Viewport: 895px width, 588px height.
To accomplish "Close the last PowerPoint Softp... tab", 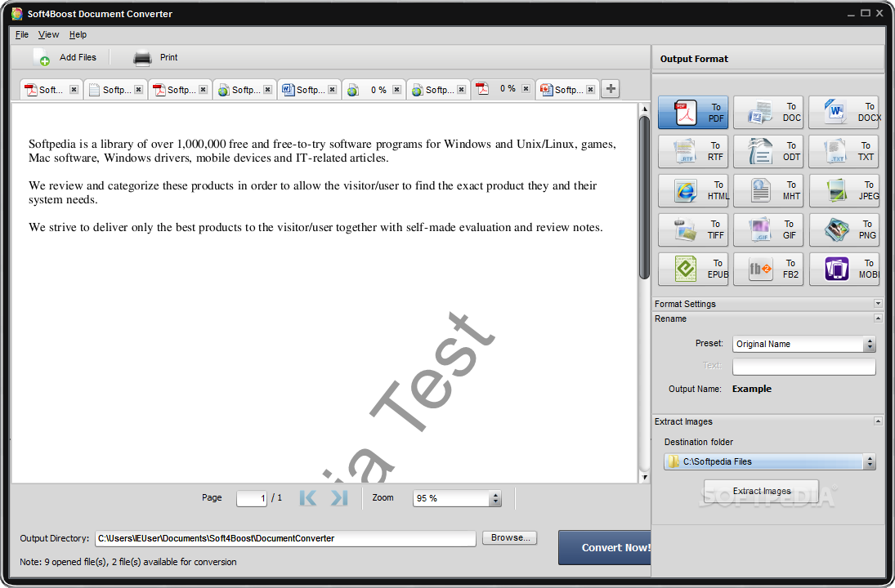I will click(x=590, y=90).
